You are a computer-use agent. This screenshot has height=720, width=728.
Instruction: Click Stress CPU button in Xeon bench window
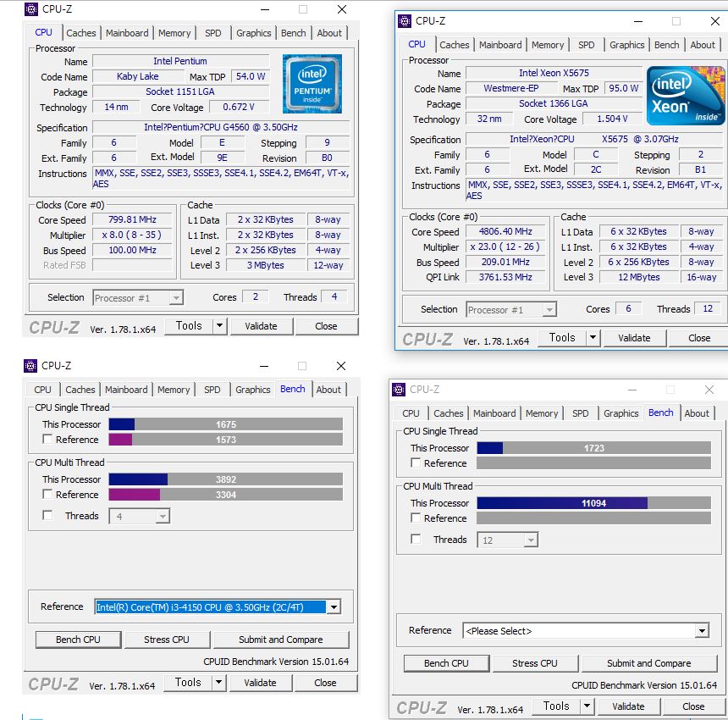tap(534, 663)
